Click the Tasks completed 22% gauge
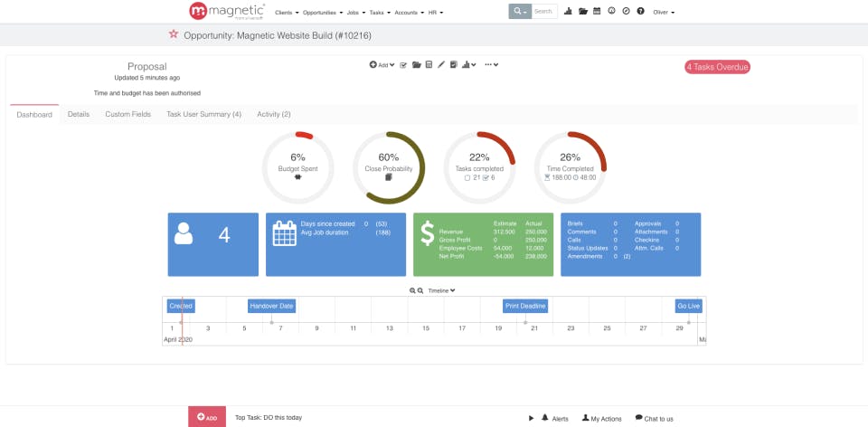This screenshot has height=427, width=868. pos(479,167)
